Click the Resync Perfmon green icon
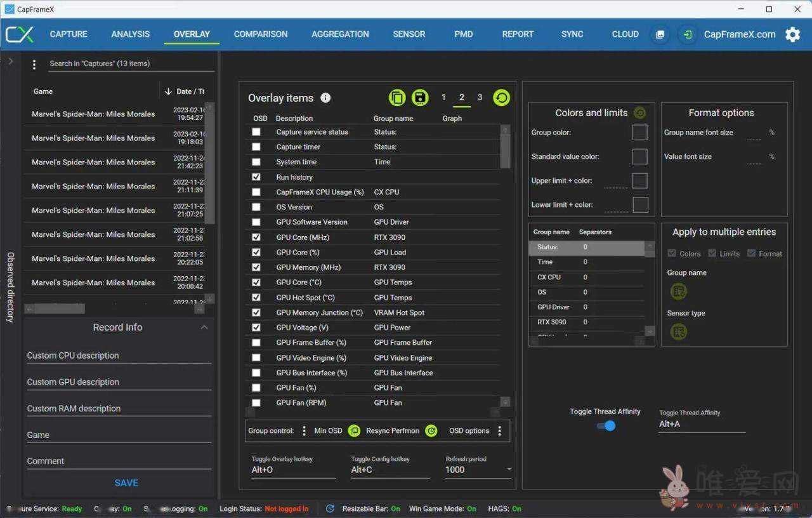 [431, 431]
